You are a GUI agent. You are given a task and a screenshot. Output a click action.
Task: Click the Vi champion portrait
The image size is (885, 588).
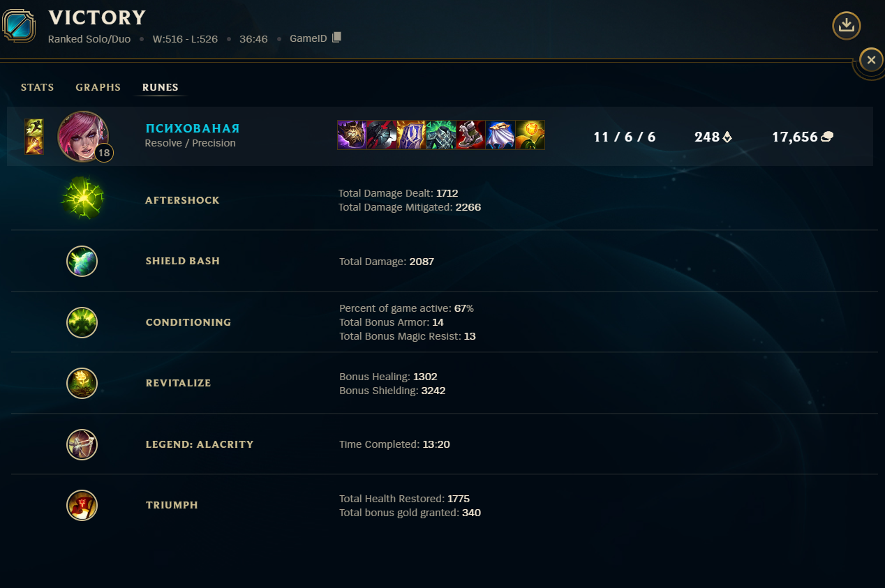83,137
